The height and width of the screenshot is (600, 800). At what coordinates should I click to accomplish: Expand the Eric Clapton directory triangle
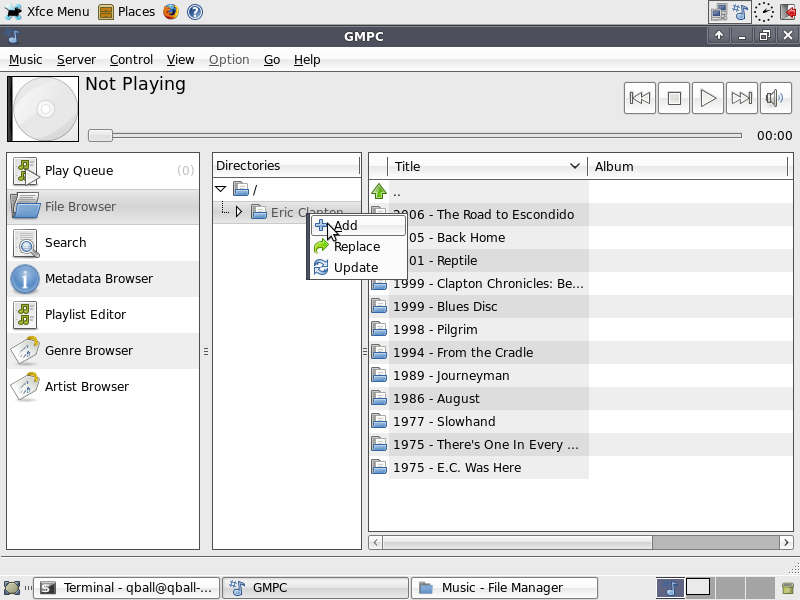[x=239, y=212]
